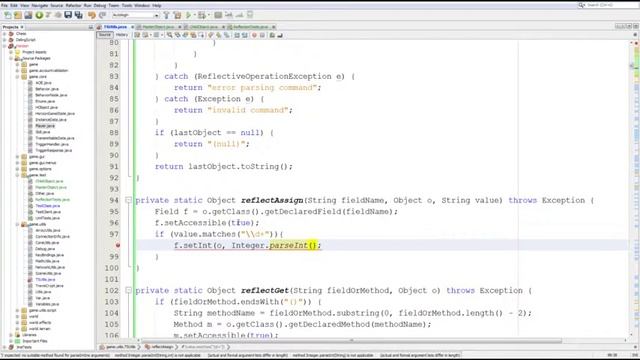The image size is (640, 360).
Task: Click the Undo arrow icon
Action: pyautogui.click(x=92, y=15)
